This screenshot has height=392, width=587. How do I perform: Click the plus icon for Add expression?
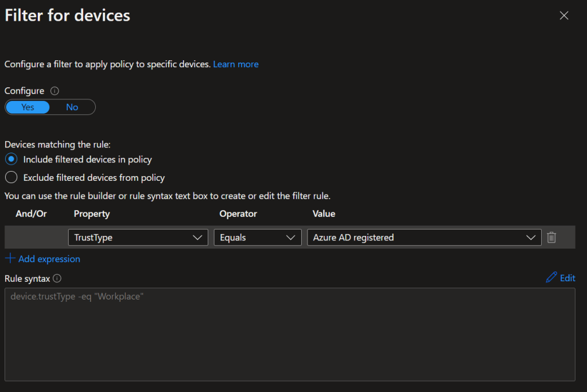coord(10,259)
